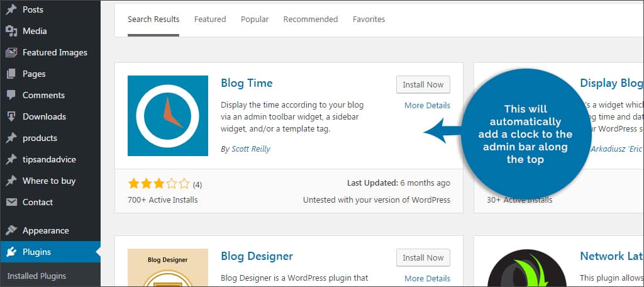Screen dimensions: 644x287
Task: Click the products pushpin icon
Action: point(11,138)
